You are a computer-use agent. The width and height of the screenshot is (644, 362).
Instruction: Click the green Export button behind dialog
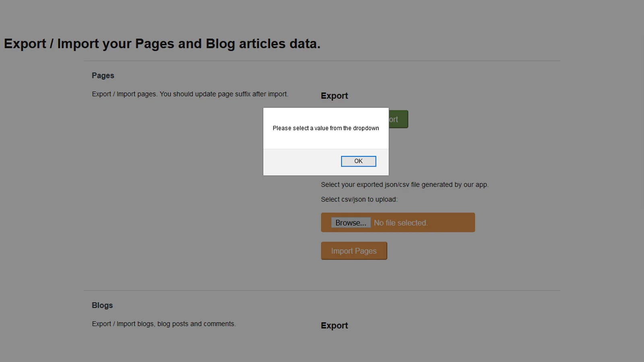click(x=398, y=119)
